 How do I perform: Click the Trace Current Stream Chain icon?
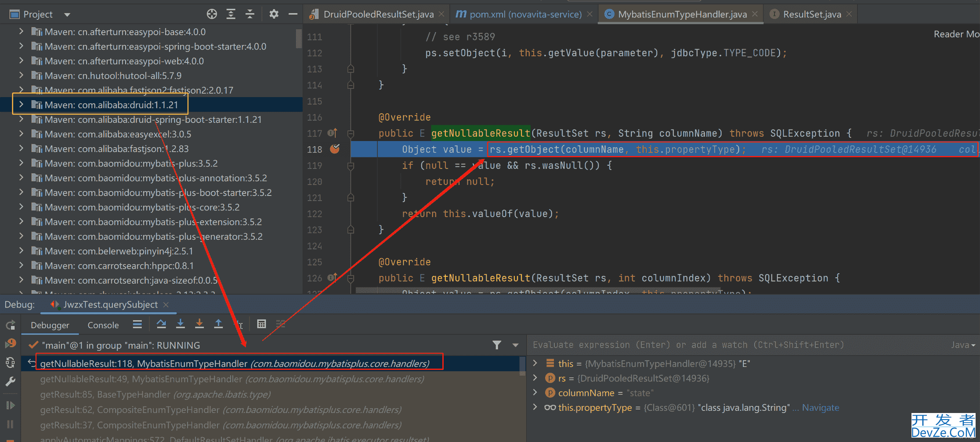[281, 324]
